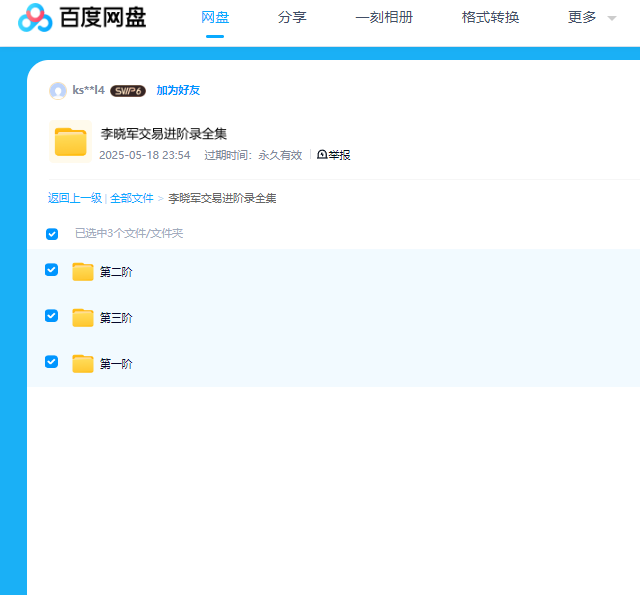Image resolution: width=640 pixels, height=595 pixels.
Task: Open the 分享 tab
Action: point(292,17)
